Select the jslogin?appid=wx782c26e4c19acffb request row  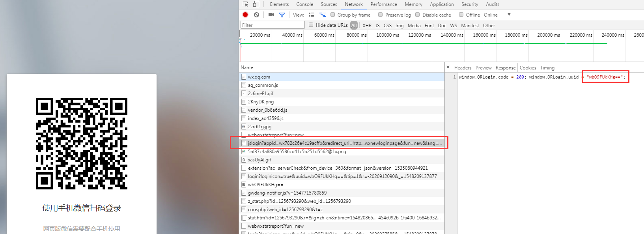(x=342, y=143)
